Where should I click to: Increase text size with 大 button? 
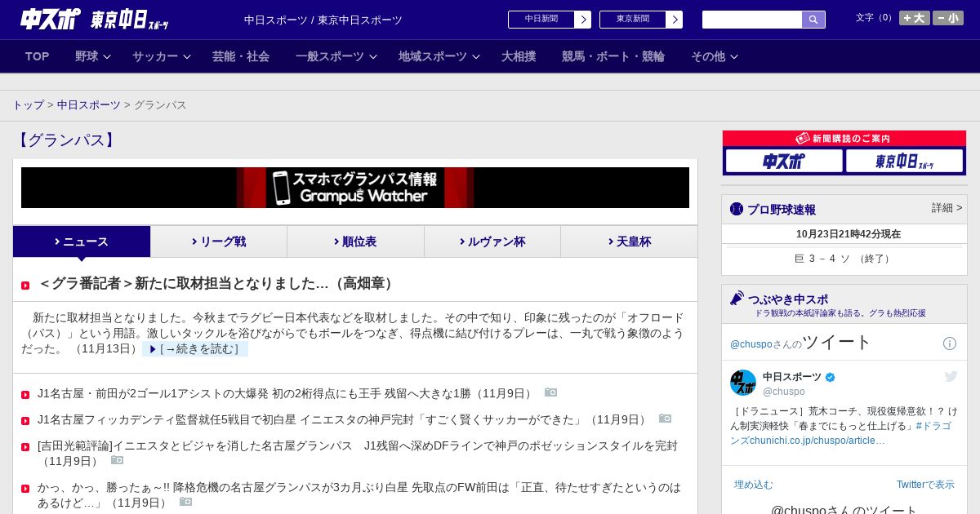click(x=915, y=18)
